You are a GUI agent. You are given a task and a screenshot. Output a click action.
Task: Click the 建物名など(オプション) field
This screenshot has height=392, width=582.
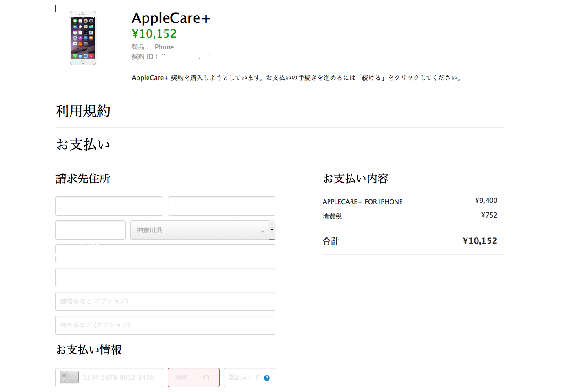pos(165,301)
